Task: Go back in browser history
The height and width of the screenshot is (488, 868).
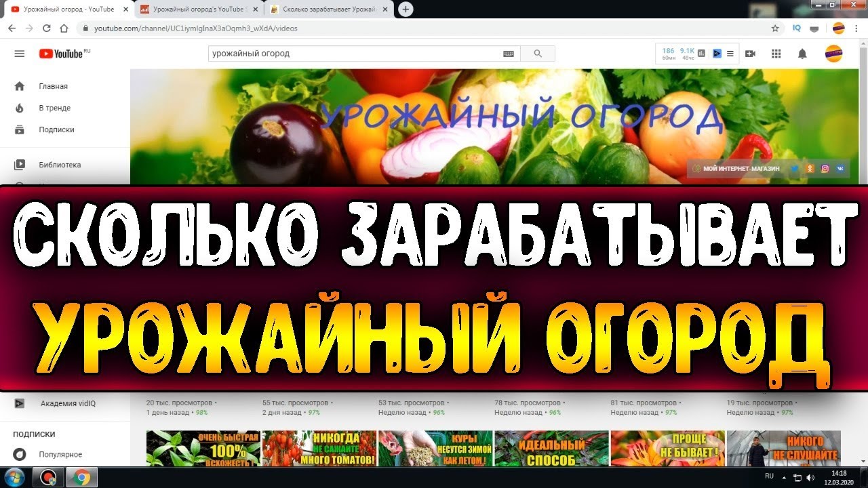Action: click(12, 28)
